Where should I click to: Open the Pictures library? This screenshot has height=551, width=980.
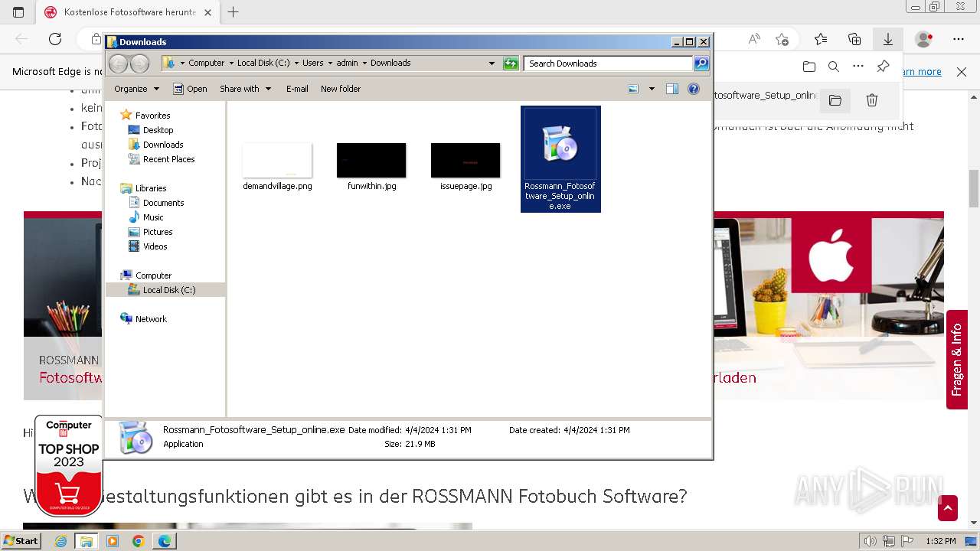click(x=157, y=232)
